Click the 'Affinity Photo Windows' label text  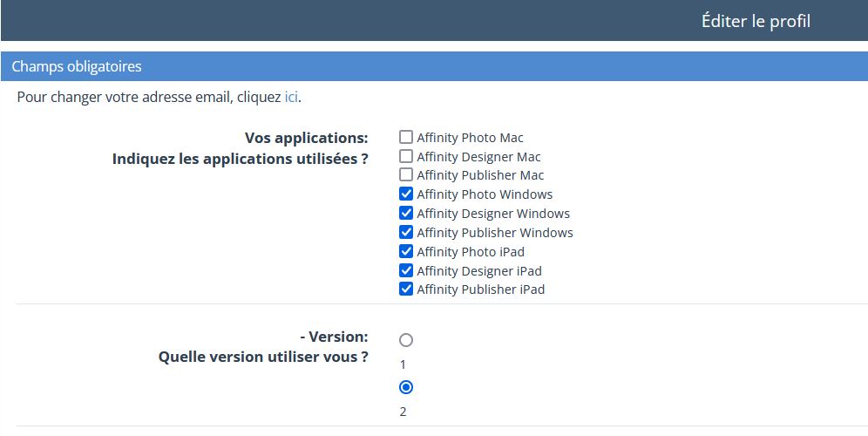point(485,194)
